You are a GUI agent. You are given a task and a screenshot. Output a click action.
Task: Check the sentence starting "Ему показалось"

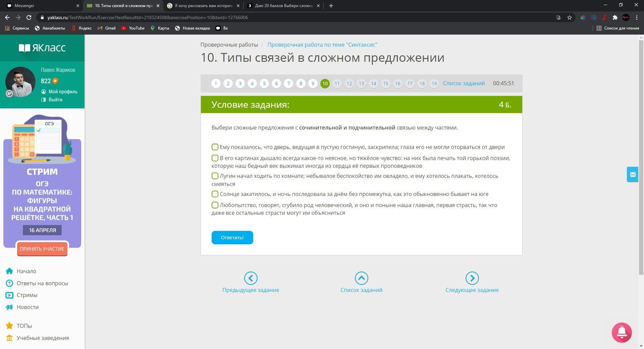coord(215,147)
